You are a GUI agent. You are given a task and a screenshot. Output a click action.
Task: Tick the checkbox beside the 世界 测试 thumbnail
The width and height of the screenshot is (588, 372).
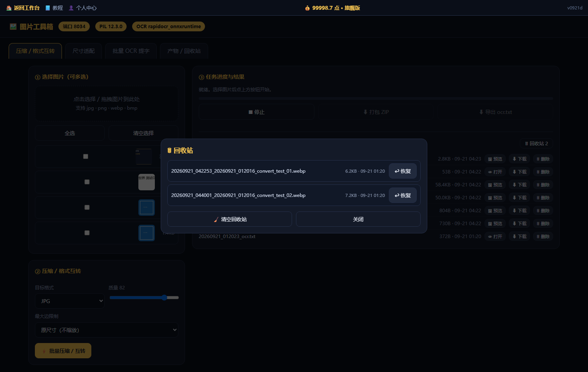click(87, 182)
